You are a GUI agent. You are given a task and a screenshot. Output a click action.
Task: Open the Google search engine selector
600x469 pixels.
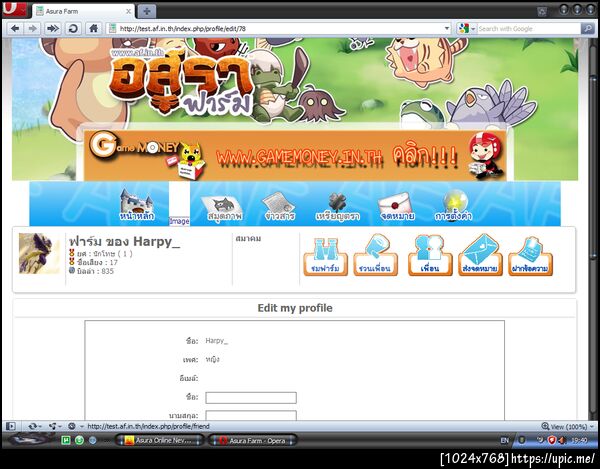pyautogui.click(x=467, y=28)
